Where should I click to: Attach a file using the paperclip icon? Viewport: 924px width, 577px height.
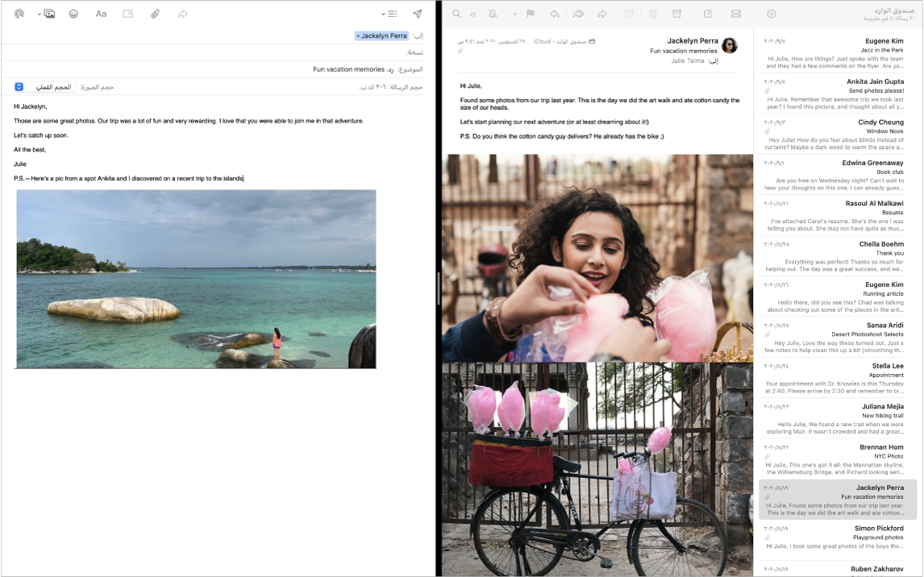point(155,14)
